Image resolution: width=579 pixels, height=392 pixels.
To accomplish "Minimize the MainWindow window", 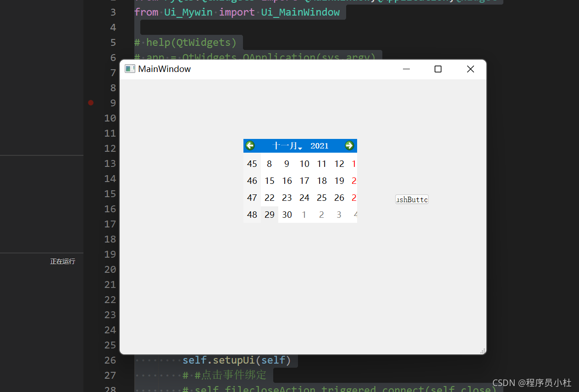I will 406,69.
